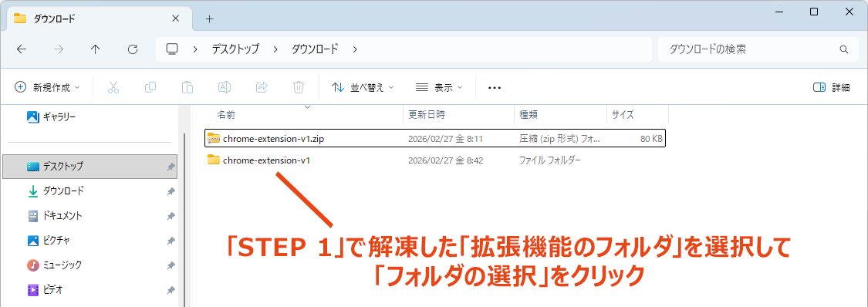Click the Back navigation arrow
868x307 pixels.
pyautogui.click(x=22, y=49)
